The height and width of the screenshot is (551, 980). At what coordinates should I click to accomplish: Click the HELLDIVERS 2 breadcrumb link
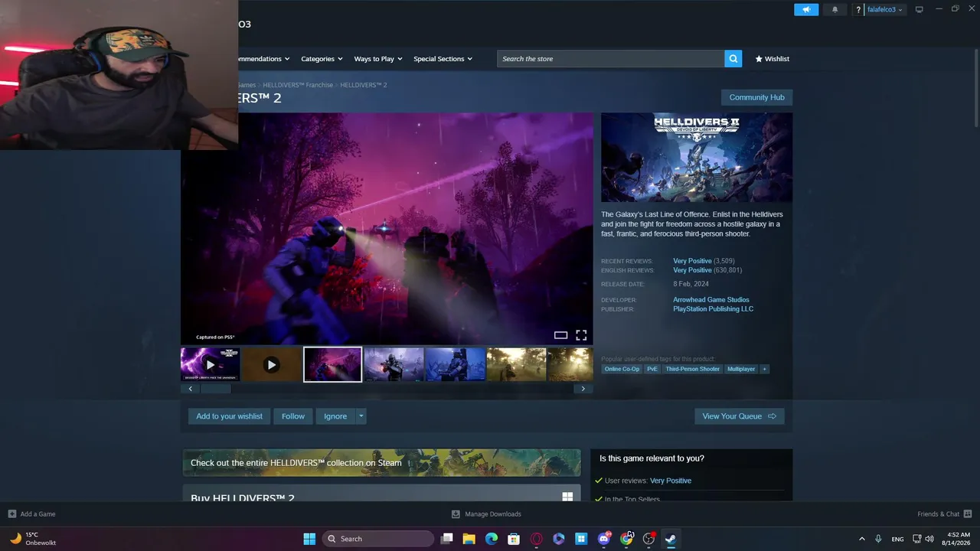pos(364,85)
